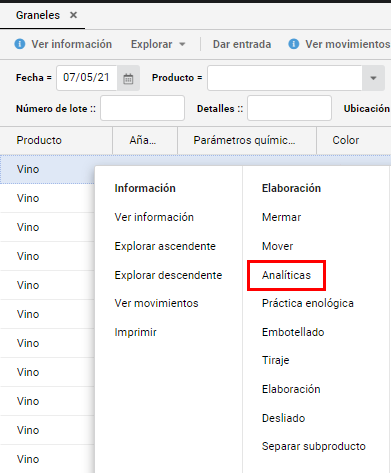Screen dimensions: 391x473
Task: Focus the Número de lote field
Action: 142,108
